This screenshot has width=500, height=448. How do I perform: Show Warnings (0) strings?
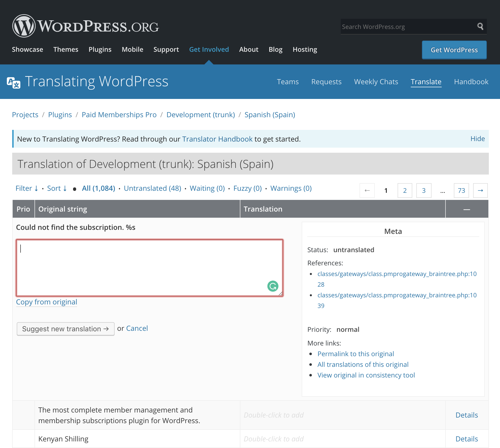[x=291, y=188]
